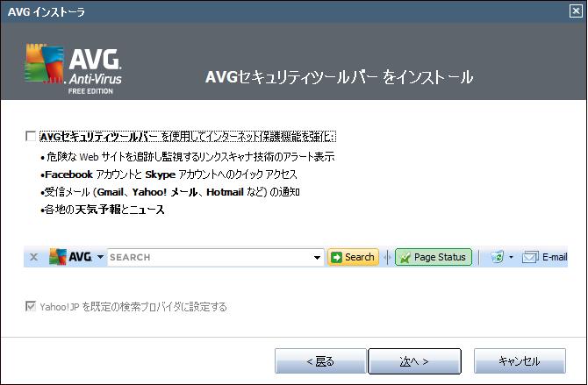Click the bullet text mentioning Gmail and Hotmail
Screen dimensions: 588x385
(x=172, y=192)
